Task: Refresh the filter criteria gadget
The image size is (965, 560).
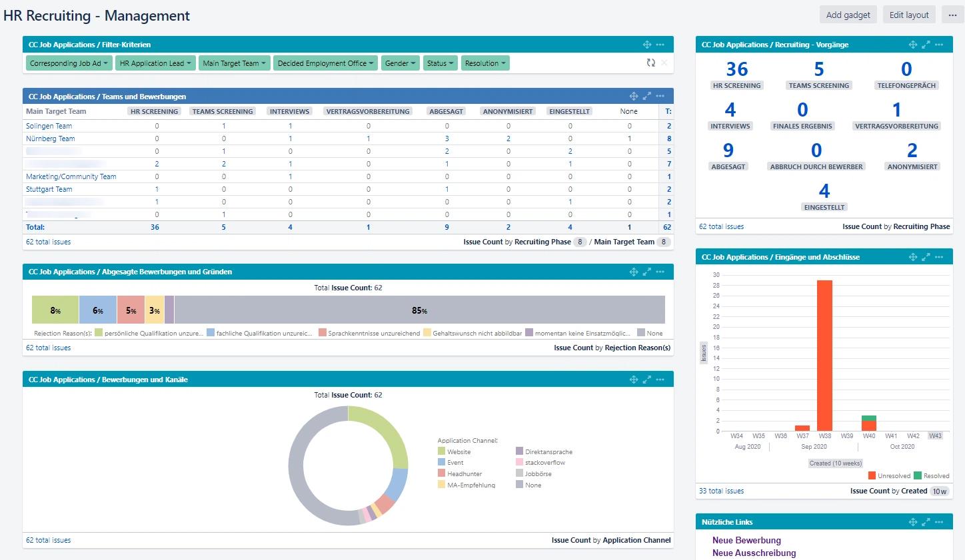Action: pos(650,63)
